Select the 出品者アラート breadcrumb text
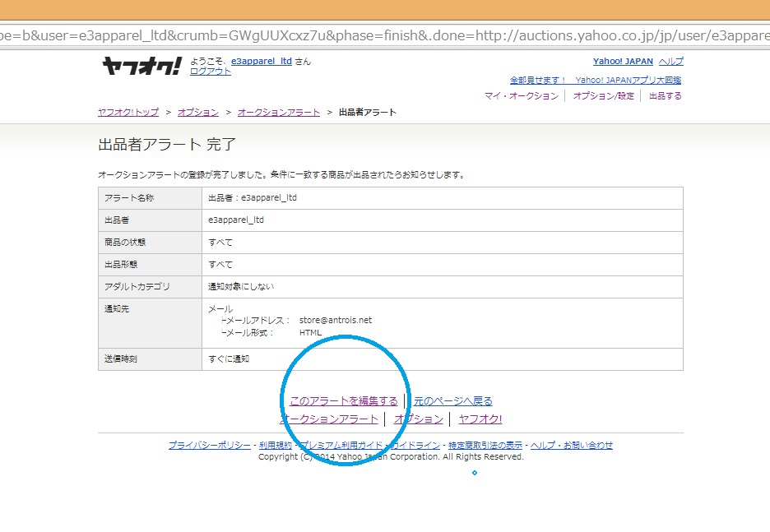Image resolution: width=770 pixels, height=532 pixels. 368,112
